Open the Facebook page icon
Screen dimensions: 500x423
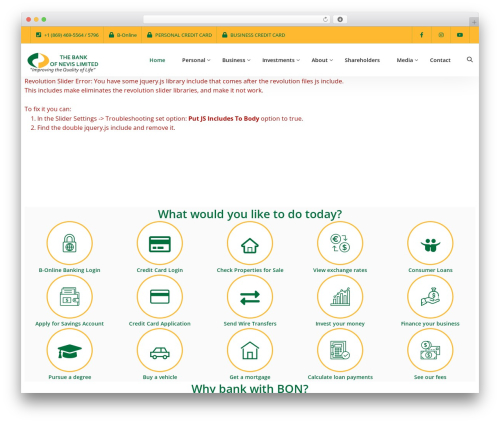(421, 35)
